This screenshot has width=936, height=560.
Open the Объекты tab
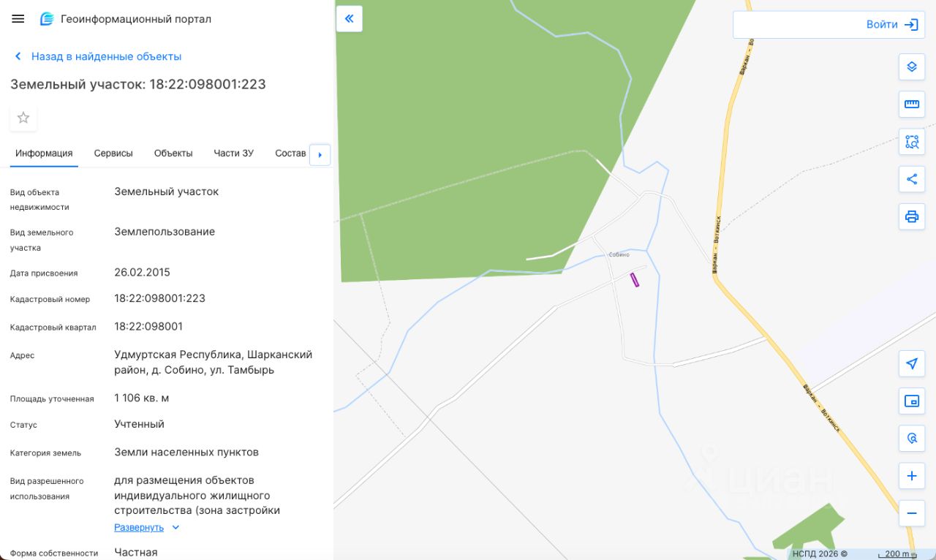(173, 154)
